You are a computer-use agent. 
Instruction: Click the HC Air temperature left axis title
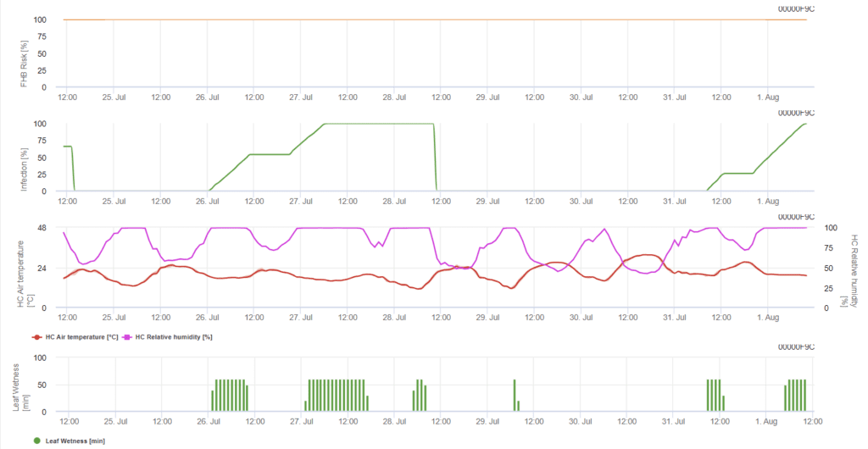tap(23, 267)
